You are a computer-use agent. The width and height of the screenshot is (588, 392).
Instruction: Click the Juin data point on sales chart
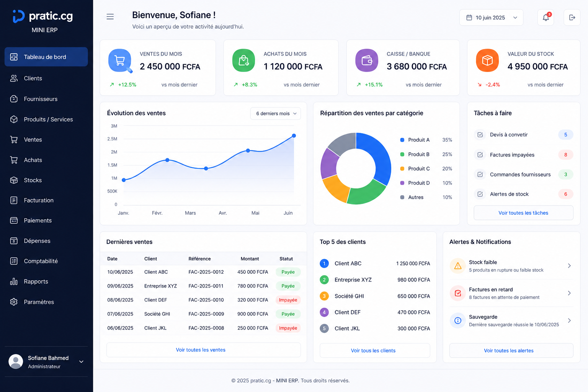[x=294, y=136]
